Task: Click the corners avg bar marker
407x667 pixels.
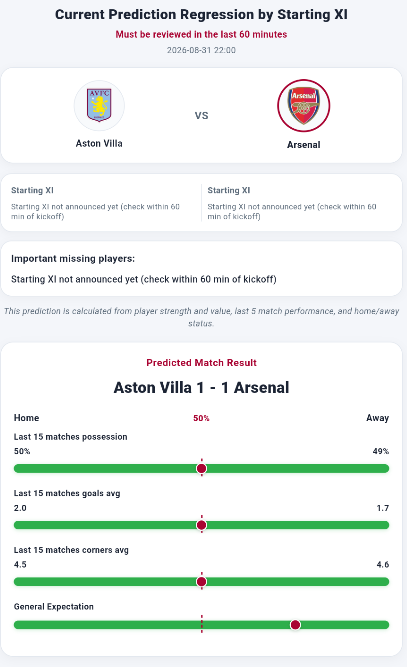Action: click(x=202, y=581)
